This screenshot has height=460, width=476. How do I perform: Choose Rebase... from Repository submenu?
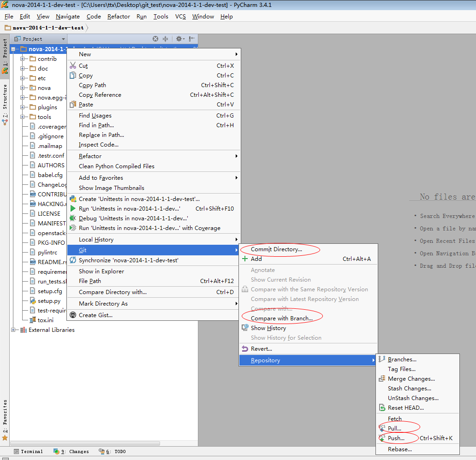pyautogui.click(x=400, y=449)
